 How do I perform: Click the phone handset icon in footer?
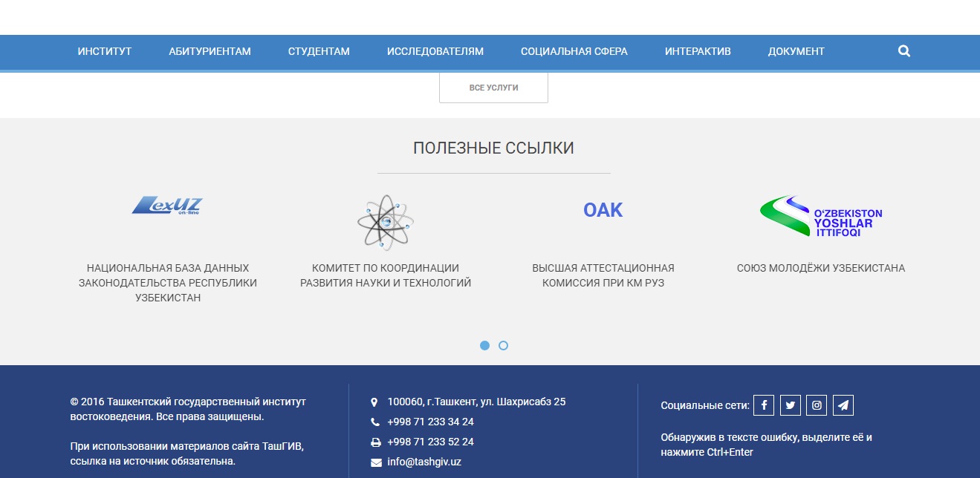coord(374,422)
